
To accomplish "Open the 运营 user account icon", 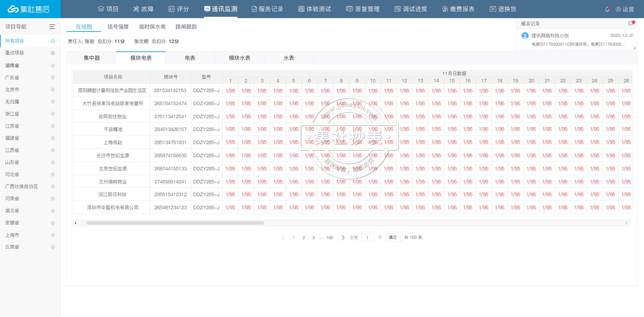I will (x=618, y=9).
